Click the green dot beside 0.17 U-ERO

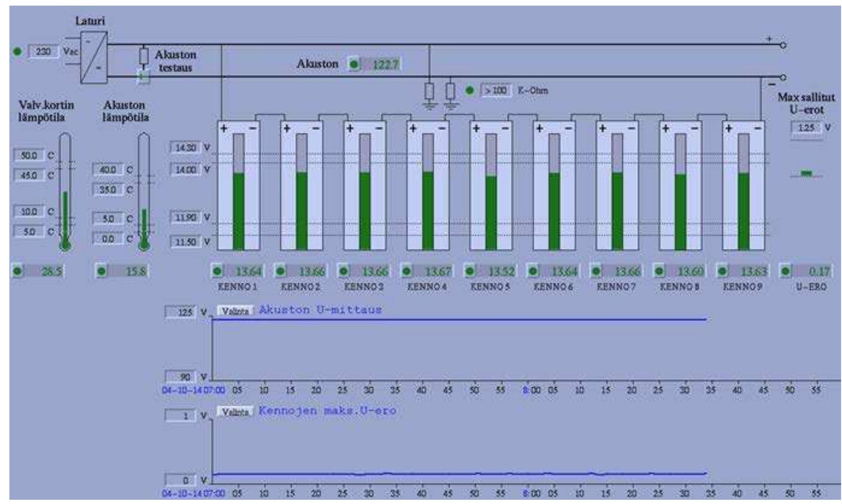point(785,271)
